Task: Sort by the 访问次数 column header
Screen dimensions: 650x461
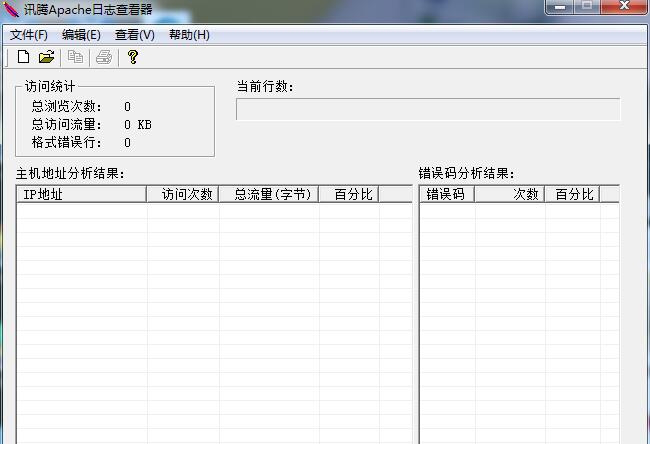Action: [x=182, y=194]
